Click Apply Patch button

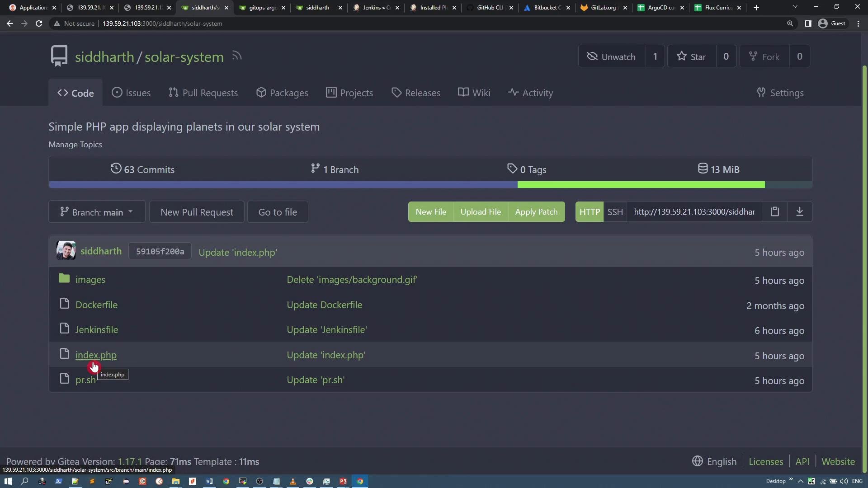coord(536,212)
